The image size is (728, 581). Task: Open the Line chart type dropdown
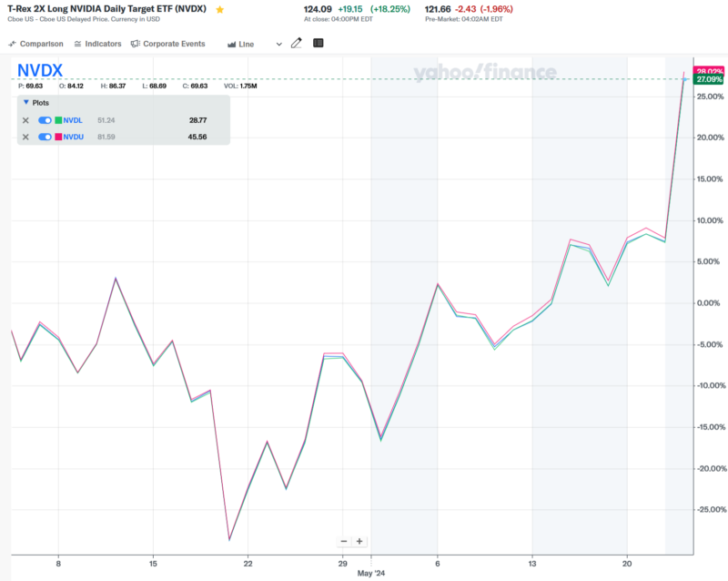pos(255,44)
